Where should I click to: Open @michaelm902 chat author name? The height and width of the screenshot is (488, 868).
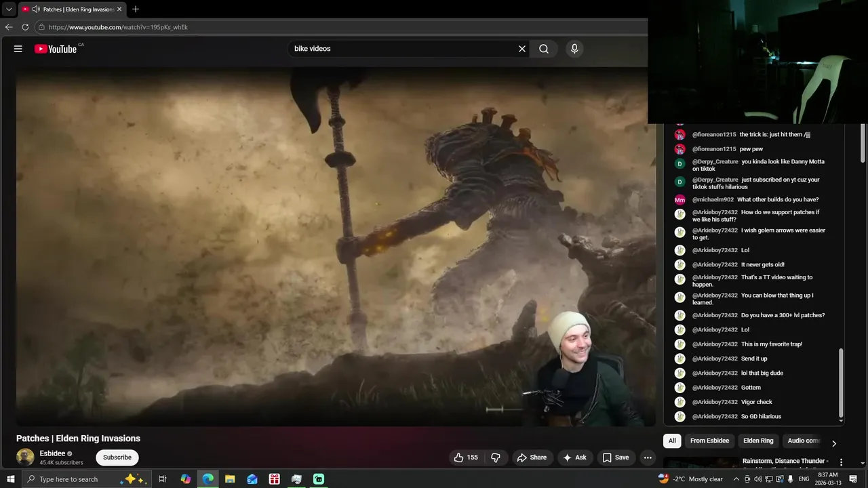713,200
